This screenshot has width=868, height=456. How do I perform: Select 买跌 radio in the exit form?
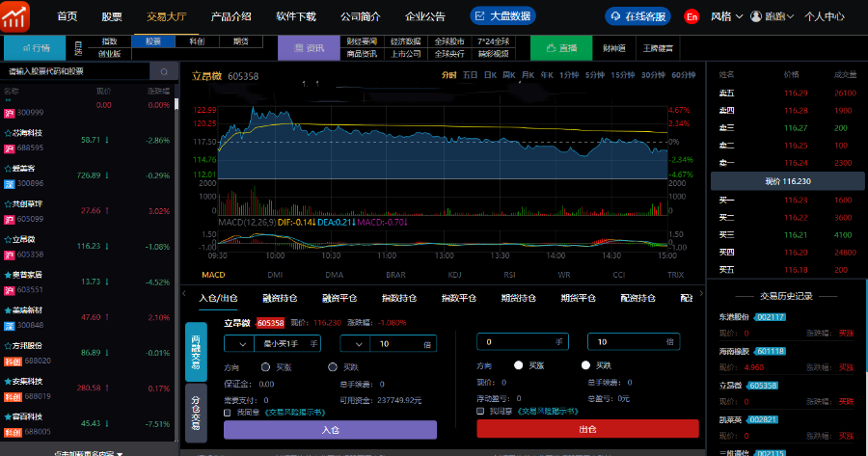pyautogui.click(x=586, y=365)
